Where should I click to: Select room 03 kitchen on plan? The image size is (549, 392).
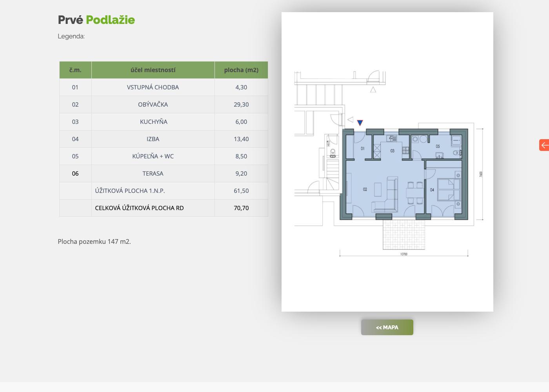(392, 151)
